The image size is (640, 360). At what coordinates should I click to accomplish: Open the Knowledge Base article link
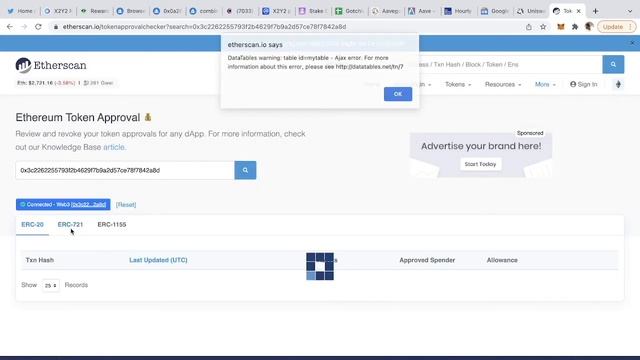pyautogui.click(x=113, y=147)
